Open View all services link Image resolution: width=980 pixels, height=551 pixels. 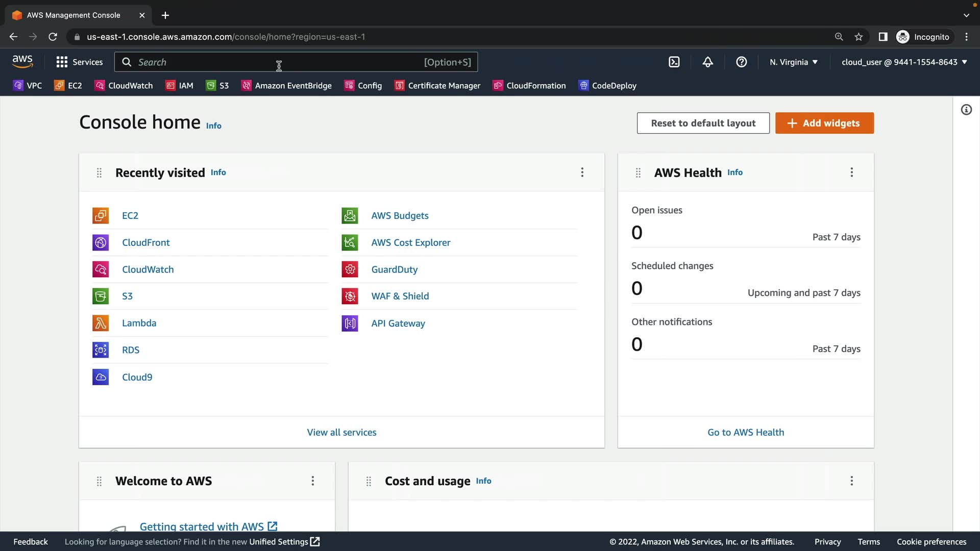[x=341, y=432]
